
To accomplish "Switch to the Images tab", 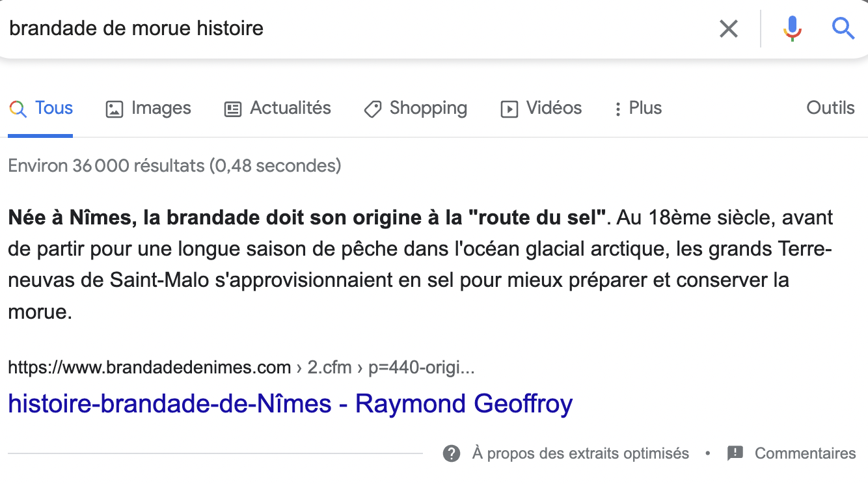I will [148, 108].
